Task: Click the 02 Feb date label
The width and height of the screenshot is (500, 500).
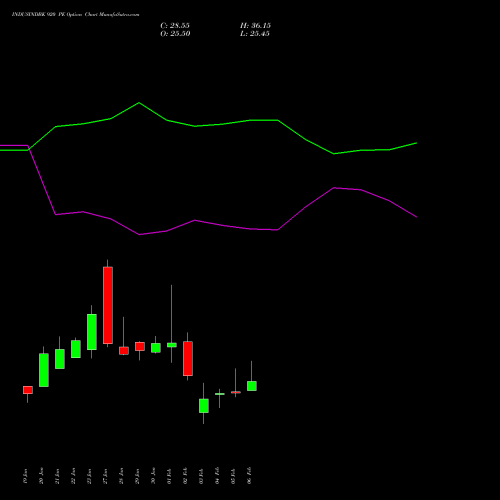Action: click(x=186, y=476)
